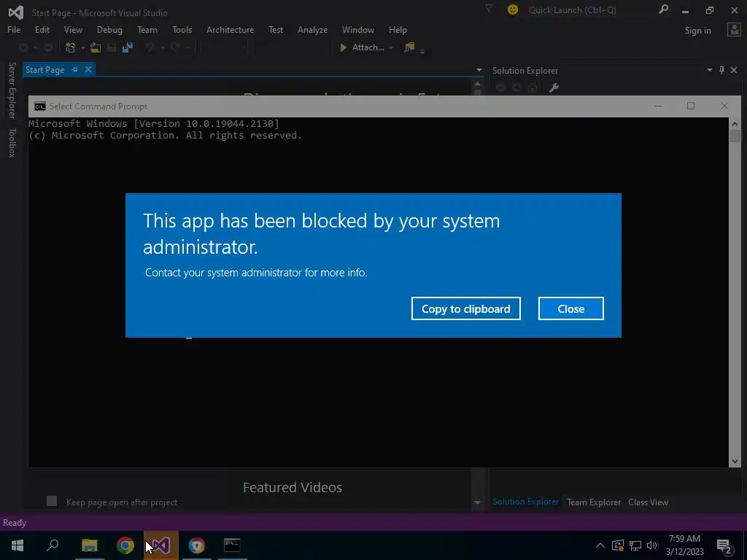Click the Copy to clipboard button

click(x=466, y=308)
